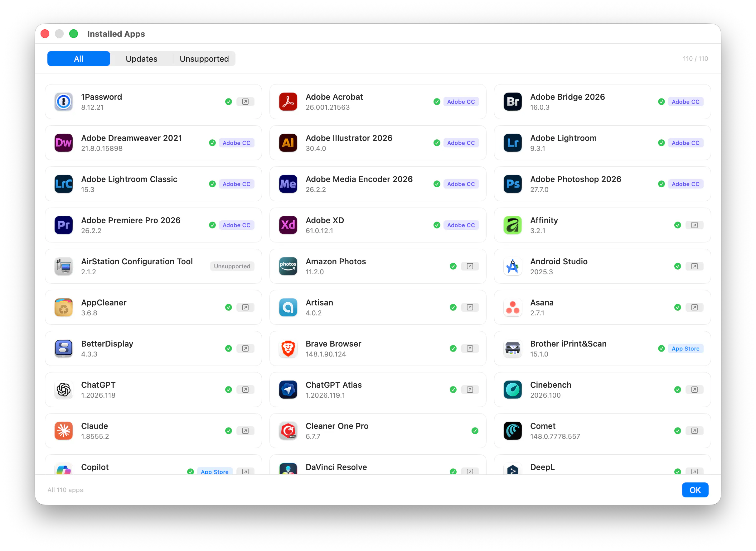Select the DaVinci Resolve app name
Screen dimensions: 756x551
click(x=336, y=467)
